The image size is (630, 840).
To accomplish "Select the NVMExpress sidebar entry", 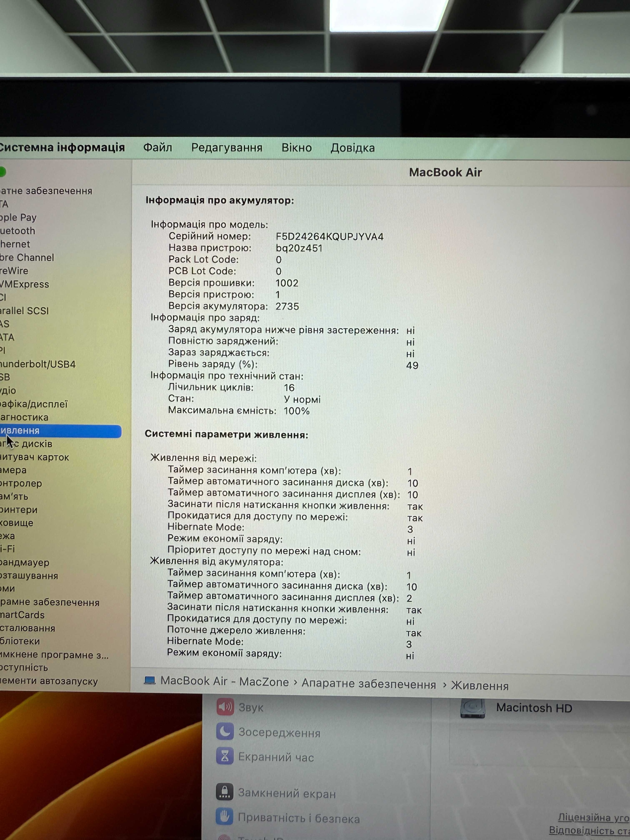I will pos(25,284).
